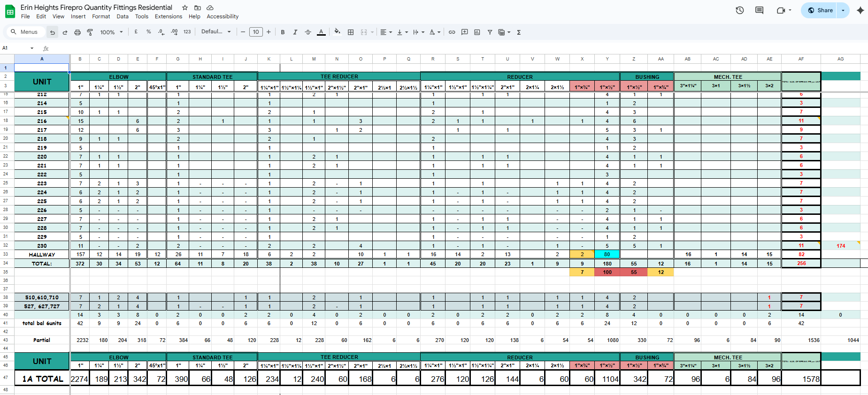Open the fill color paint bucket
Viewport: 868px width, 395px height.
(337, 32)
